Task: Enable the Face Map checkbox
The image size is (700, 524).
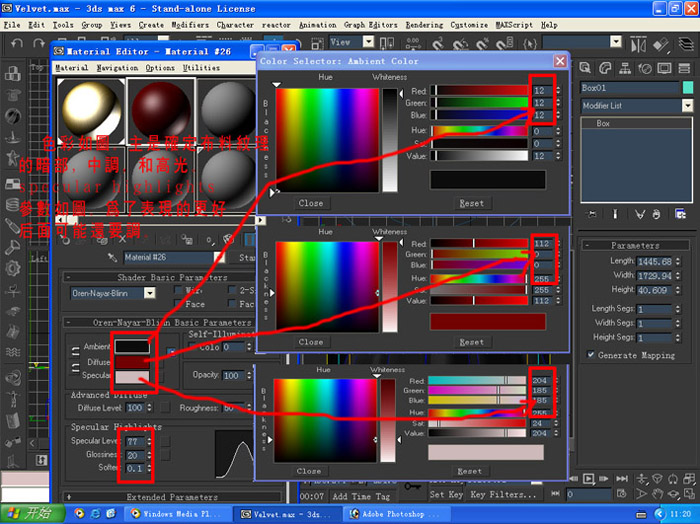Action: tap(179, 304)
